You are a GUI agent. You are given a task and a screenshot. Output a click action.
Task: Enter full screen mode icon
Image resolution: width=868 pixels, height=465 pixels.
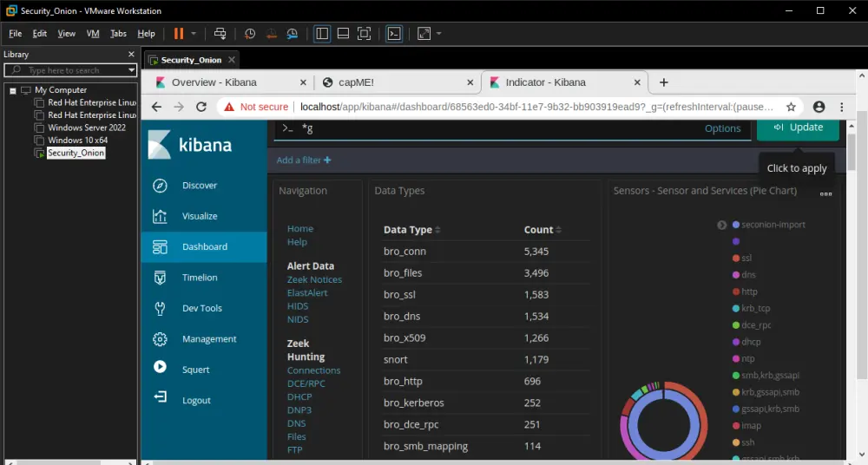[365, 34]
